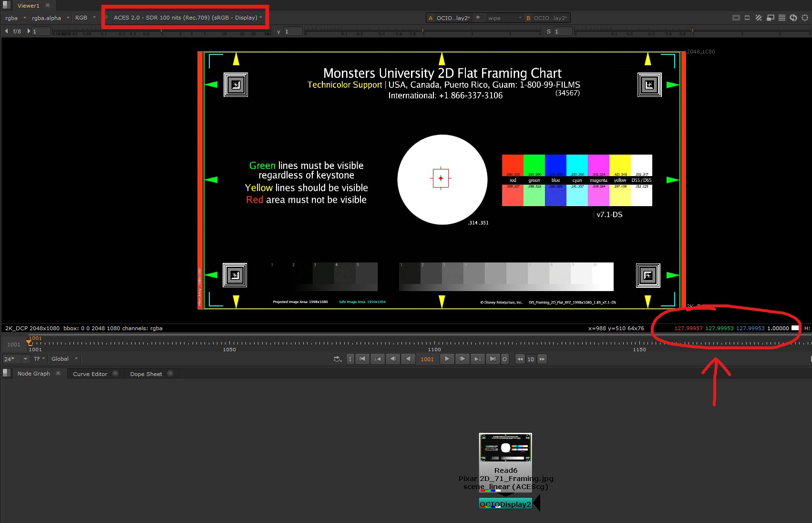Viewport: 812px width, 523px height.
Task: Click the saturation value input field
Action: [563, 31]
